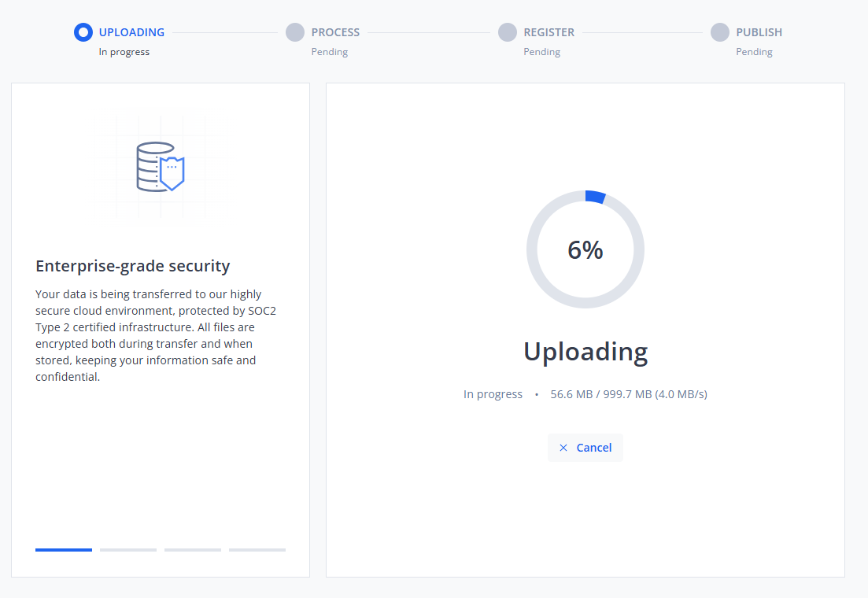This screenshot has width=868, height=598.
Task: Switch to the PROCESS step label
Action: coord(335,32)
